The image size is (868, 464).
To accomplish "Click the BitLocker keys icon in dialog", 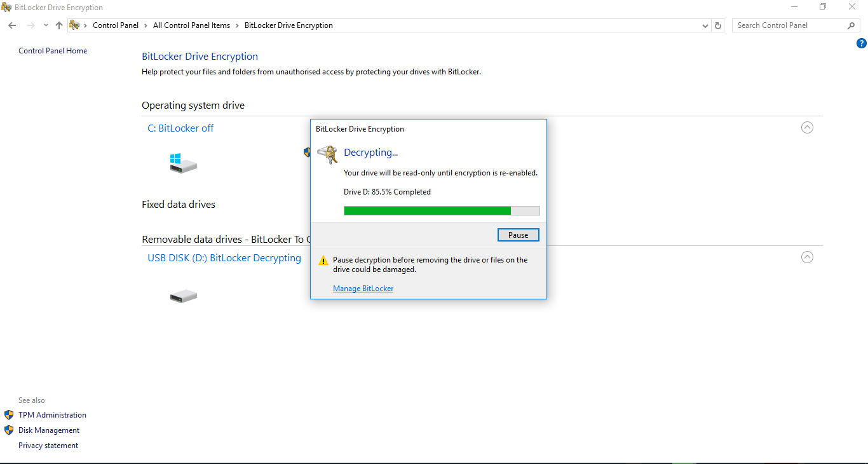I will [327, 154].
